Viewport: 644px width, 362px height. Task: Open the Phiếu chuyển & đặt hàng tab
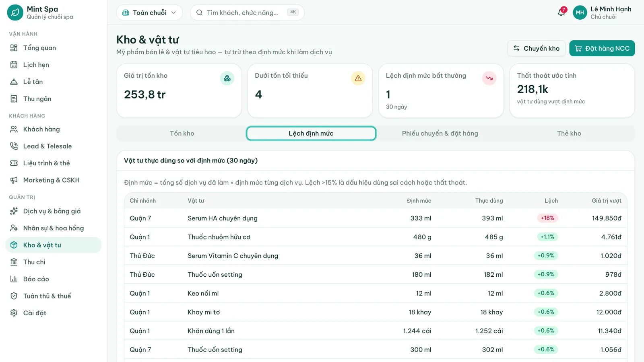[440, 134]
